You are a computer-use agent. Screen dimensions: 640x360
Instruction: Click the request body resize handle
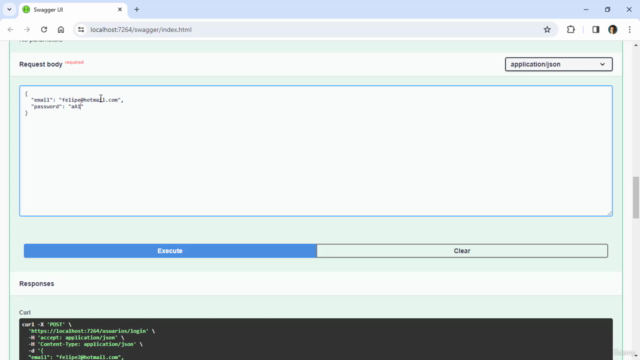tap(609, 213)
